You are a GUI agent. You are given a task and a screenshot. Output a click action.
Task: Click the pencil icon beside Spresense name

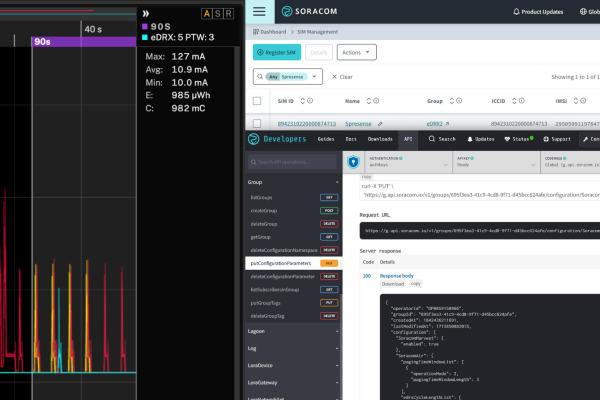[x=379, y=124]
